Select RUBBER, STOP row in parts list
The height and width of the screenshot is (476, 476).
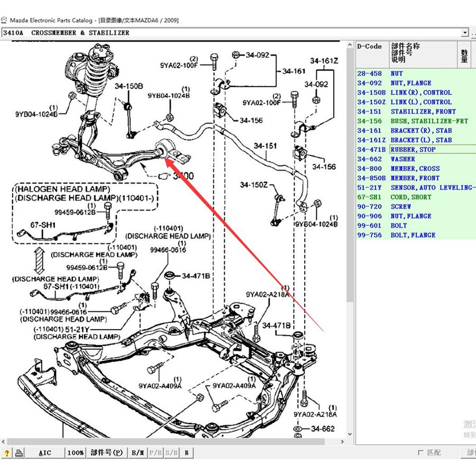coord(413,150)
